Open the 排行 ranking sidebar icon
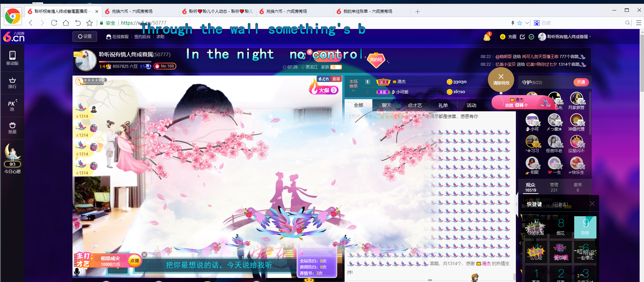 tap(12, 83)
